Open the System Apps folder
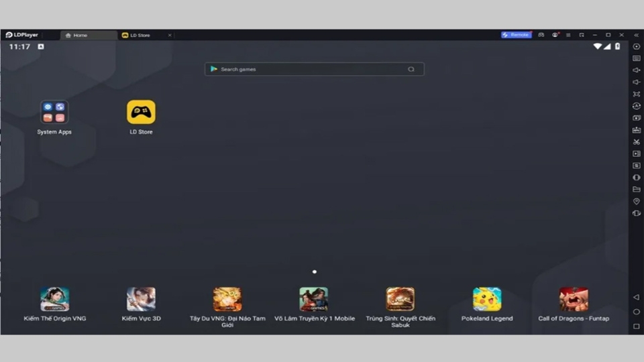 [x=54, y=112]
